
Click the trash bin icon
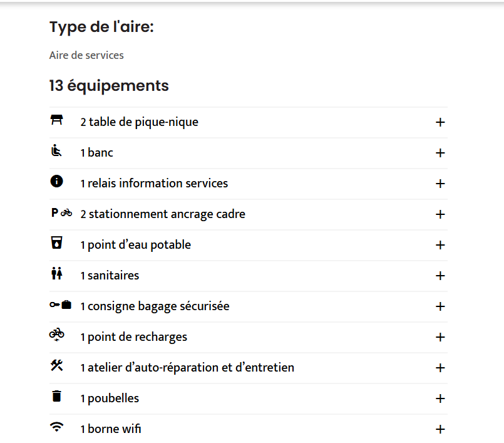pos(57,396)
